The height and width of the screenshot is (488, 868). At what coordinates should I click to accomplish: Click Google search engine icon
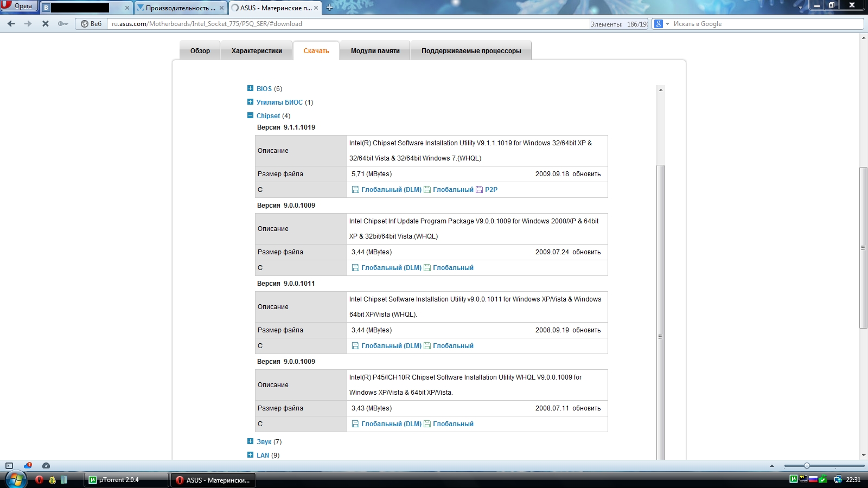click(659, 24)
